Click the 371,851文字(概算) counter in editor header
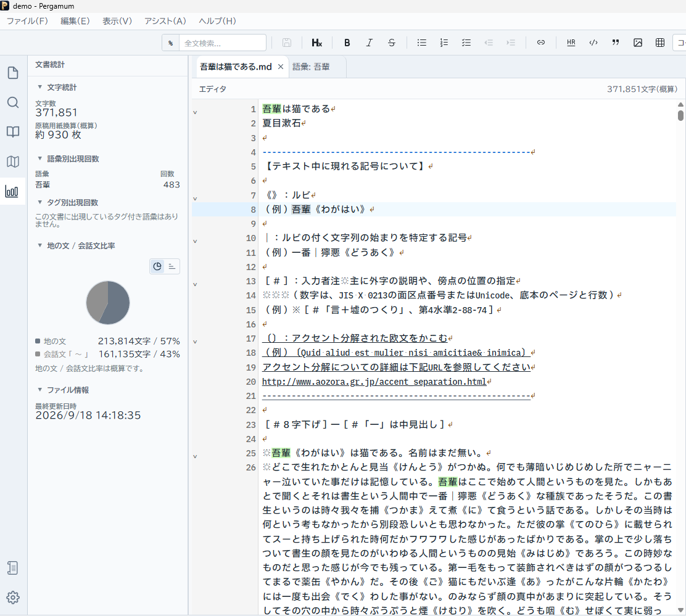Screen dimensions: 686x616 [642, 89]
